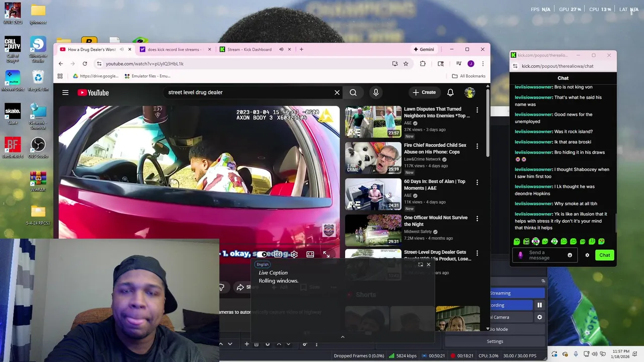The image size is (644, 362).
Task: Clear the YouTube search text with X
Action: 337,93
